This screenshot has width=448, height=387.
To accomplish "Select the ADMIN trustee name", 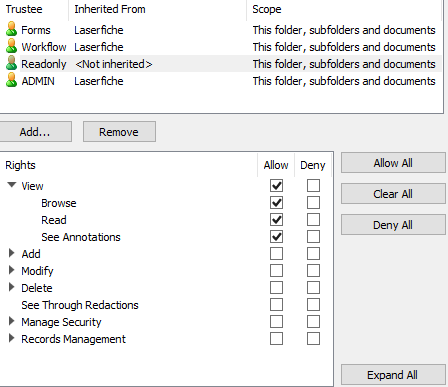I will pos(38,81).
